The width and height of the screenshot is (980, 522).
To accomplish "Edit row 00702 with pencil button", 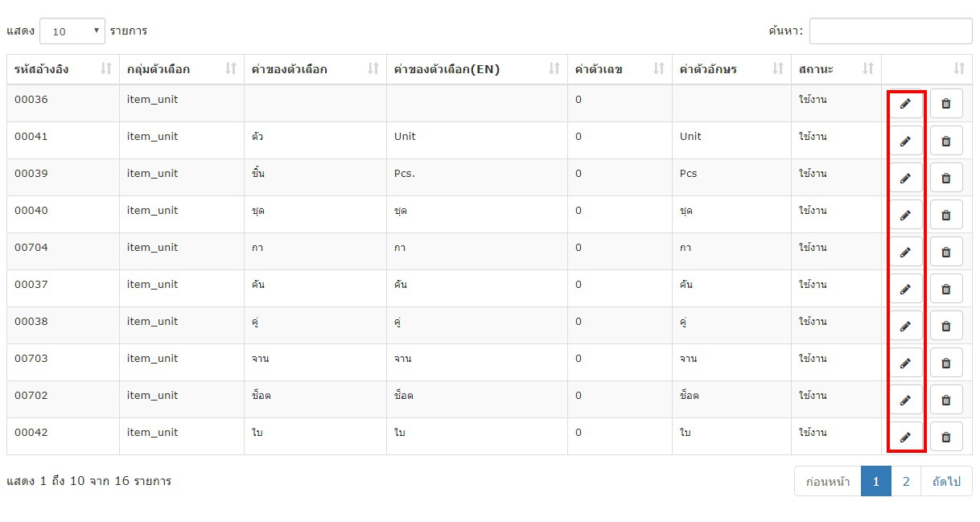I will tap(906, 400).
